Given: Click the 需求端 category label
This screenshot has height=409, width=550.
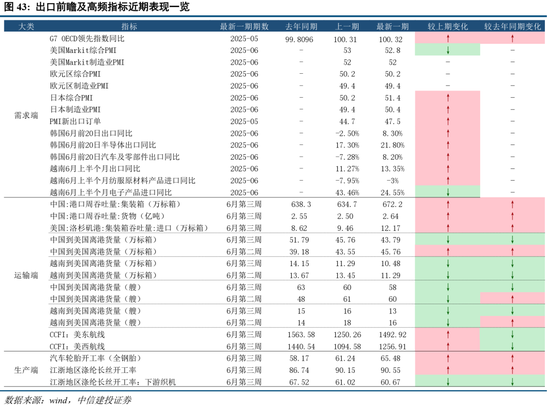Looking at the screenshot, I should pyautogui.click(x=26, y=115).
